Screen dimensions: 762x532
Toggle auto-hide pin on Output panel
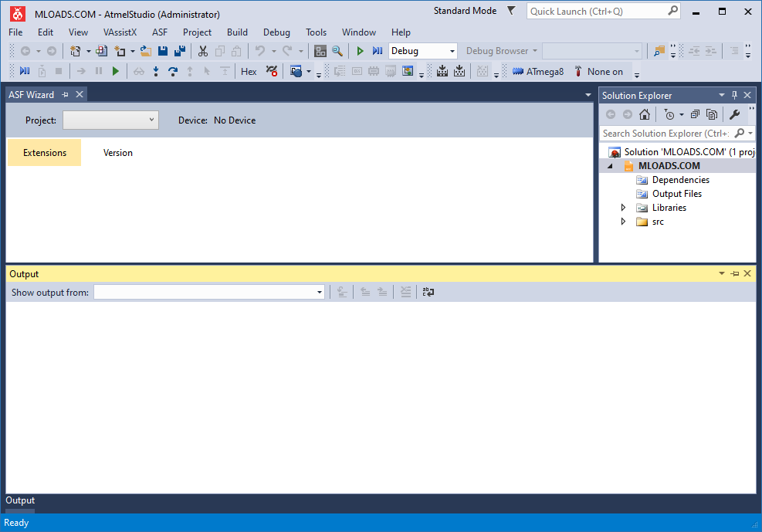735,273
